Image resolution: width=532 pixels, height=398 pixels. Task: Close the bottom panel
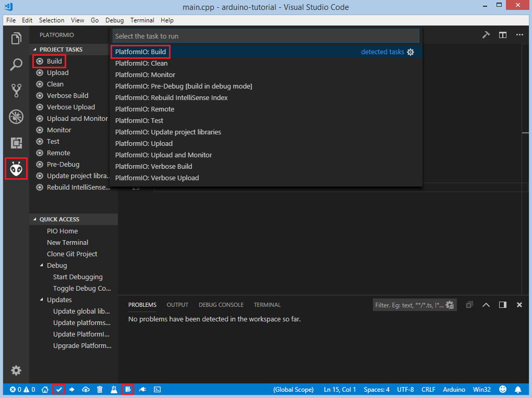pos(519,305)
